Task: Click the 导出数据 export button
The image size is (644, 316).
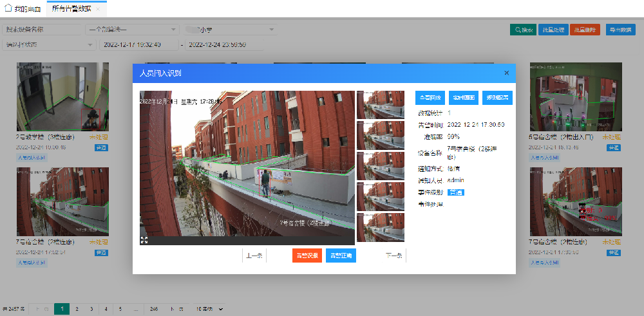Action: 621,30
